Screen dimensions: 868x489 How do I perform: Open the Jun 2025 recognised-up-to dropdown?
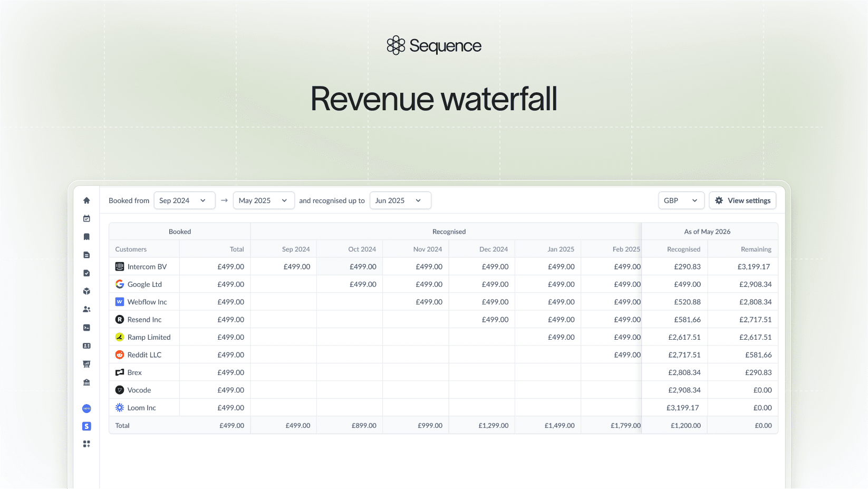pos(400,200)
